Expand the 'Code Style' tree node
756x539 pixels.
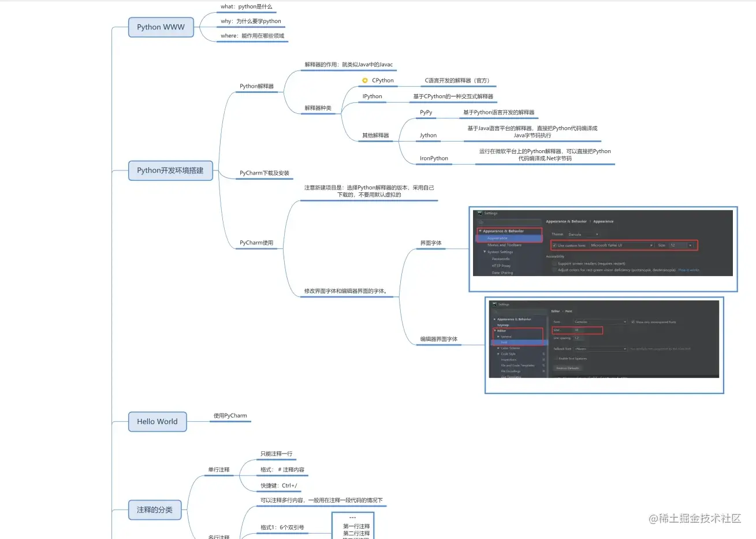(498, 354)
